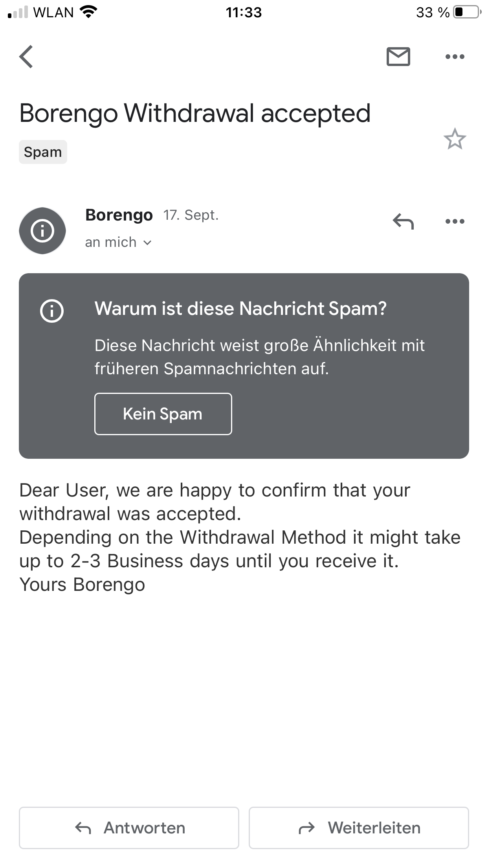Viewport: 488px width, 868px height.
Task: Mark email as unread envelope icon
Action: pos(398,57)
